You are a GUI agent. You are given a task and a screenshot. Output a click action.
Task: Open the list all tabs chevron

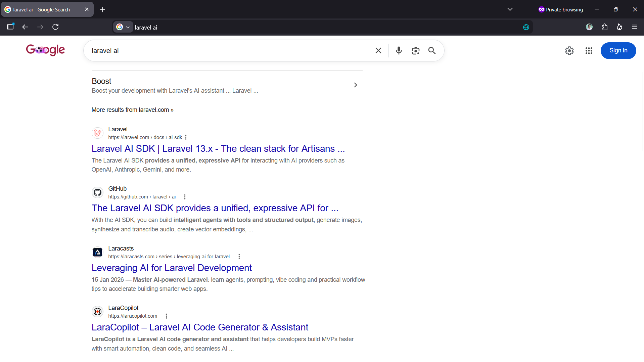[x=510, y=9]
